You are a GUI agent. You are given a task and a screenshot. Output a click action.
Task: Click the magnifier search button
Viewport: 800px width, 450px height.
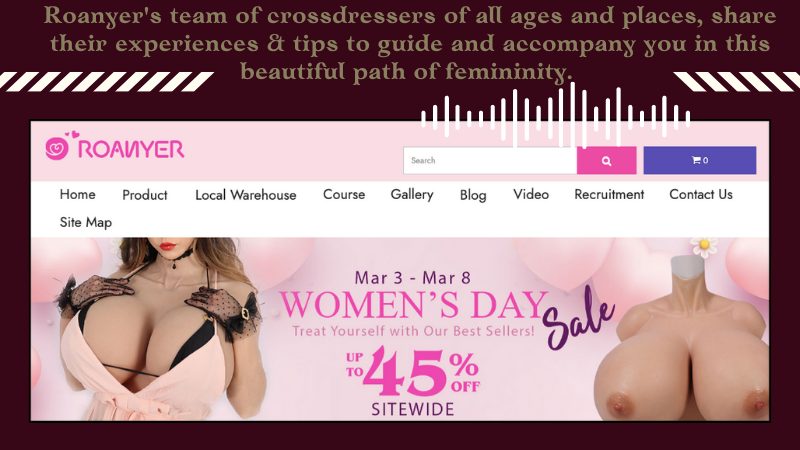606,160
